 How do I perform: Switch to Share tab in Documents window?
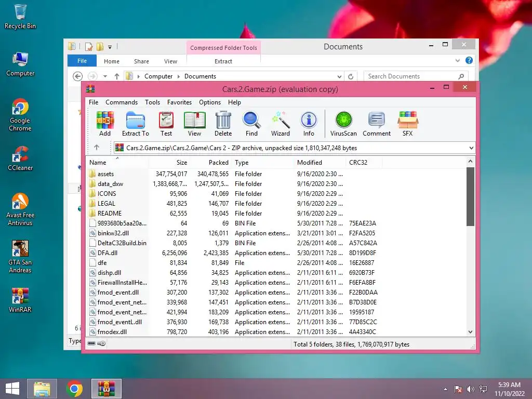click(141, 61)
